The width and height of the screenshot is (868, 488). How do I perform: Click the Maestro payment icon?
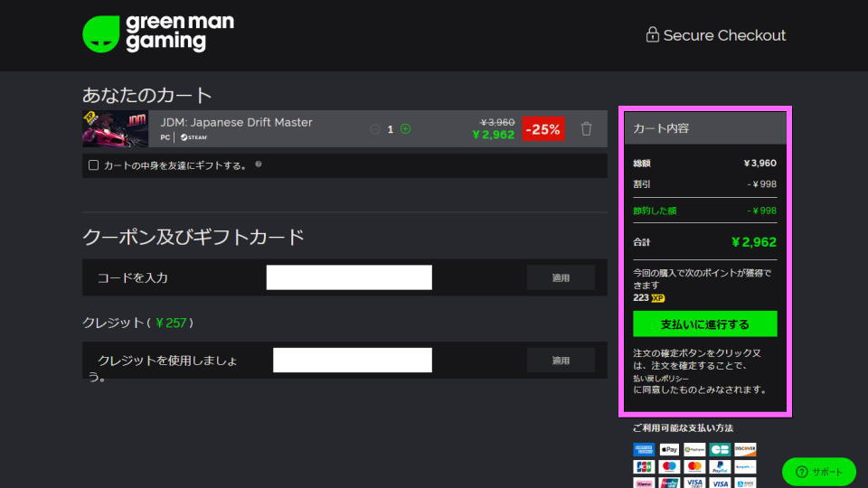click(x=669, y=466)
